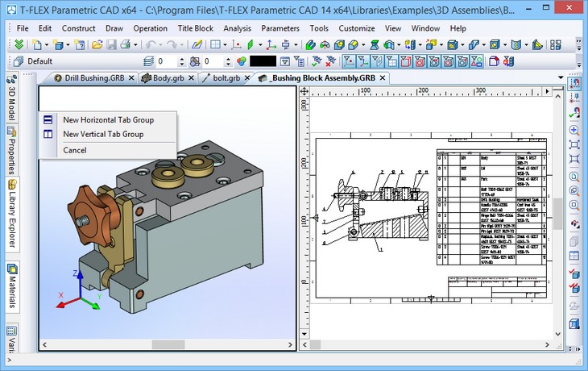Toggle the grid/window selection filter
588x371 pixels.
coord(391,61)
